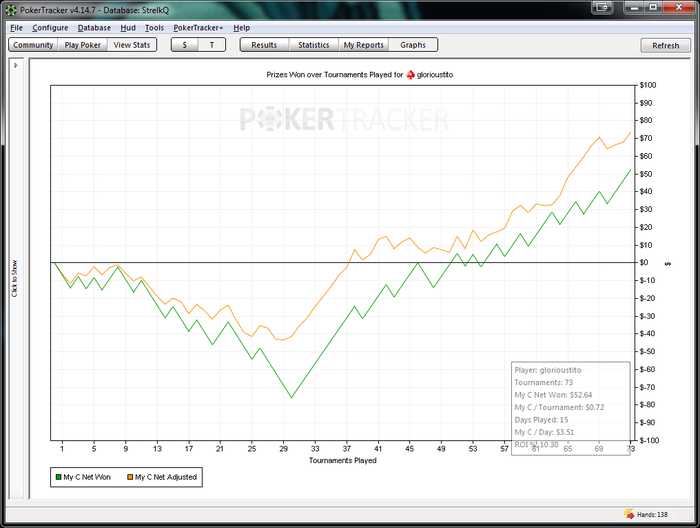Switch to the Community section
The height and width of the screenshot is (528, 700).
click(x=33, y=45)
